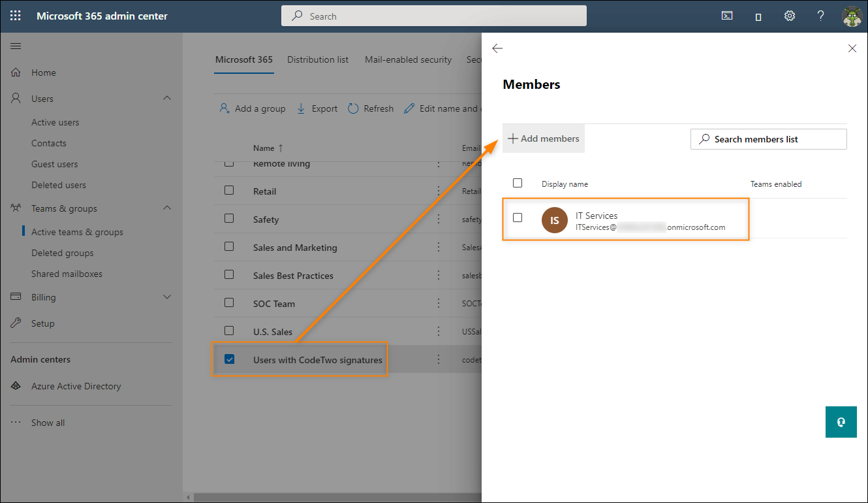Collapse the Users section chevron
Viewport: 868px width, 503px height.
(x=167, y=98)
